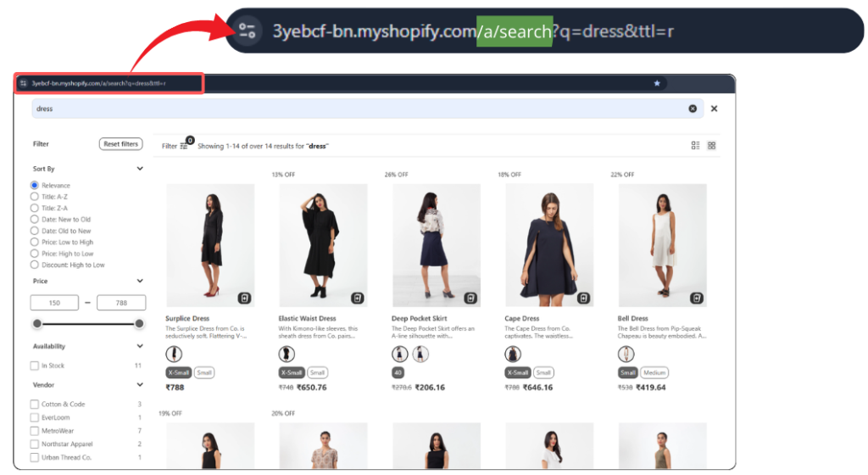Viewport: 868px width, 475px height.
Task: Sort by Date: Old to New
Action: click(34, 231)
